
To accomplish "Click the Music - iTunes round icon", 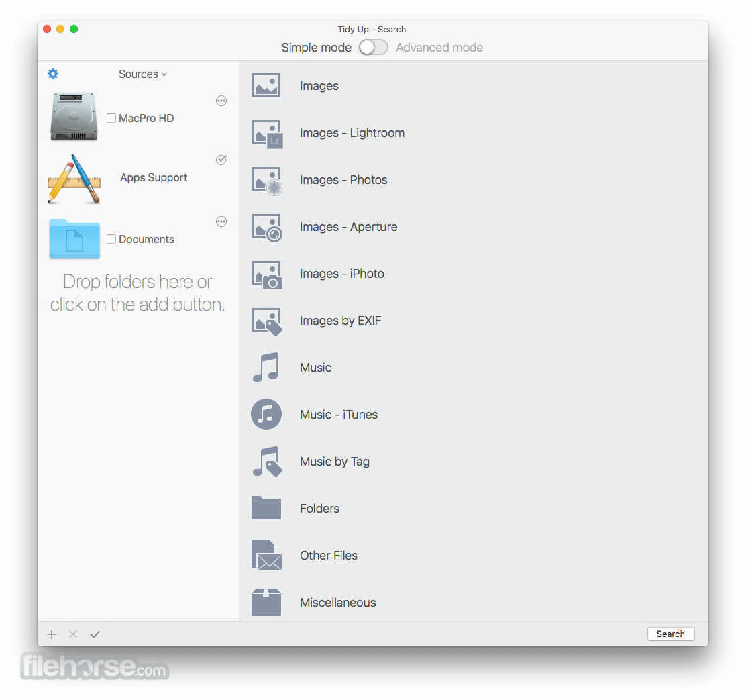I will click(x=266, y=414).
